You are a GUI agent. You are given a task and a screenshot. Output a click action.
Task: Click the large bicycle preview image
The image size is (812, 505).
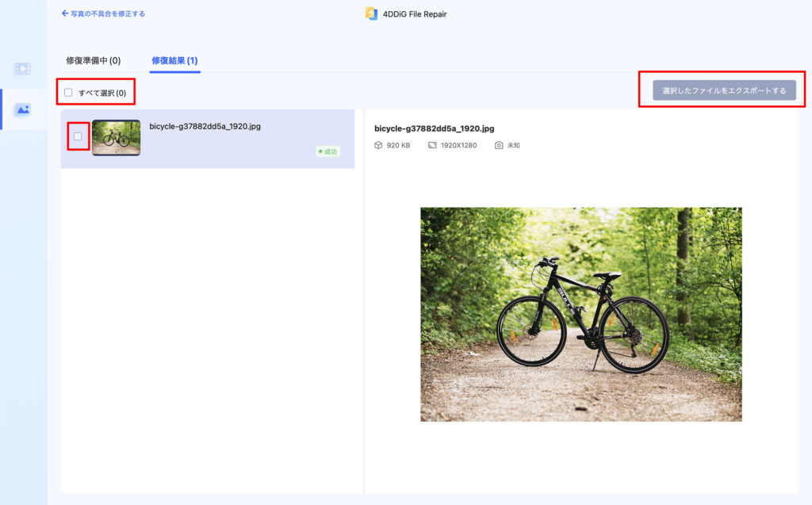(581, 315)
